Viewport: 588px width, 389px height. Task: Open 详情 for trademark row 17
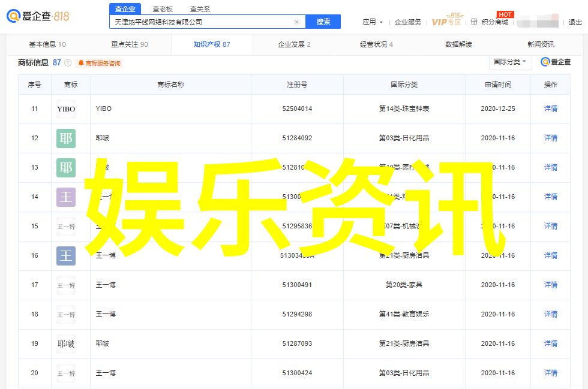[551, 285]
